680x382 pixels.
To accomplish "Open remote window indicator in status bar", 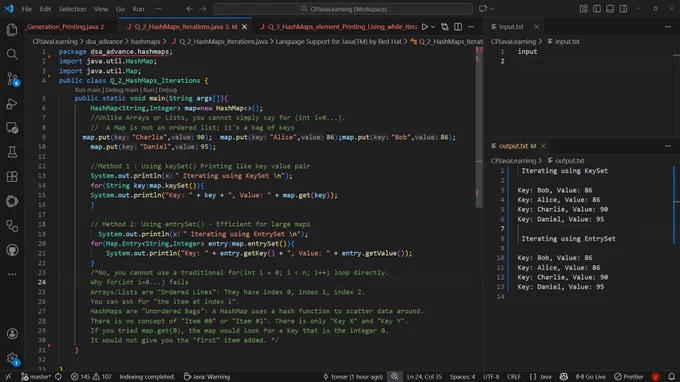I will [x=8, y=376].
